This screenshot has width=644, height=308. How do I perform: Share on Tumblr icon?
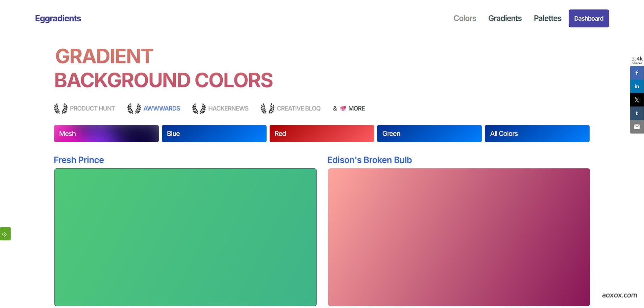tap(637, 114)
